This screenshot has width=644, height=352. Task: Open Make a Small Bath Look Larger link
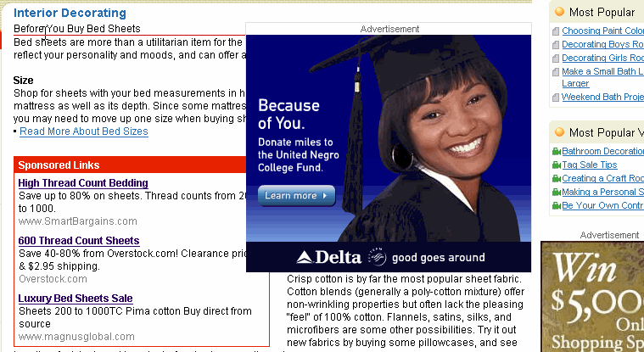click(602, 77)
